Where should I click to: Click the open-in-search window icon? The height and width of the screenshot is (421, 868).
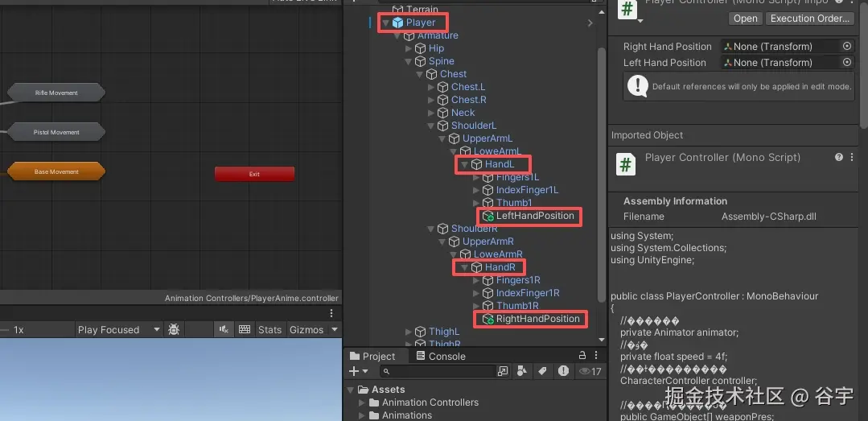(503, 371)
